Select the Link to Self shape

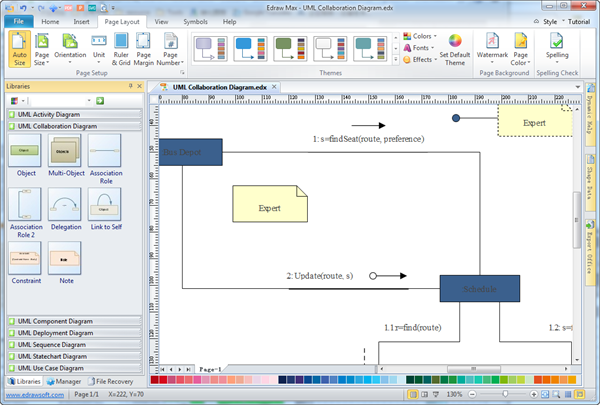point(104,209)
